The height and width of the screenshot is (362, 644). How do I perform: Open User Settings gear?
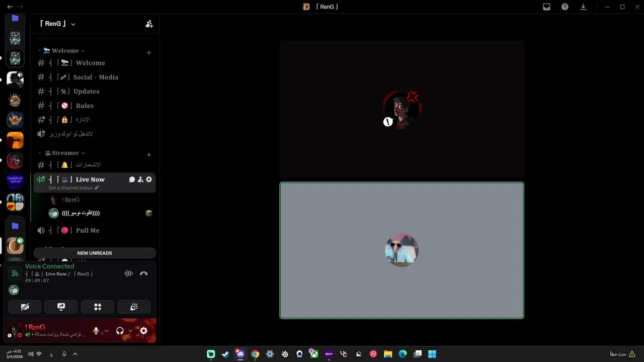click(144, 331)
